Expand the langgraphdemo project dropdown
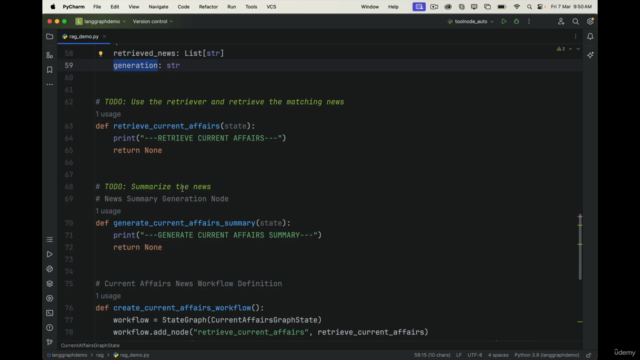The width and height of the screenshot is (640, 360). pos(100,21)
